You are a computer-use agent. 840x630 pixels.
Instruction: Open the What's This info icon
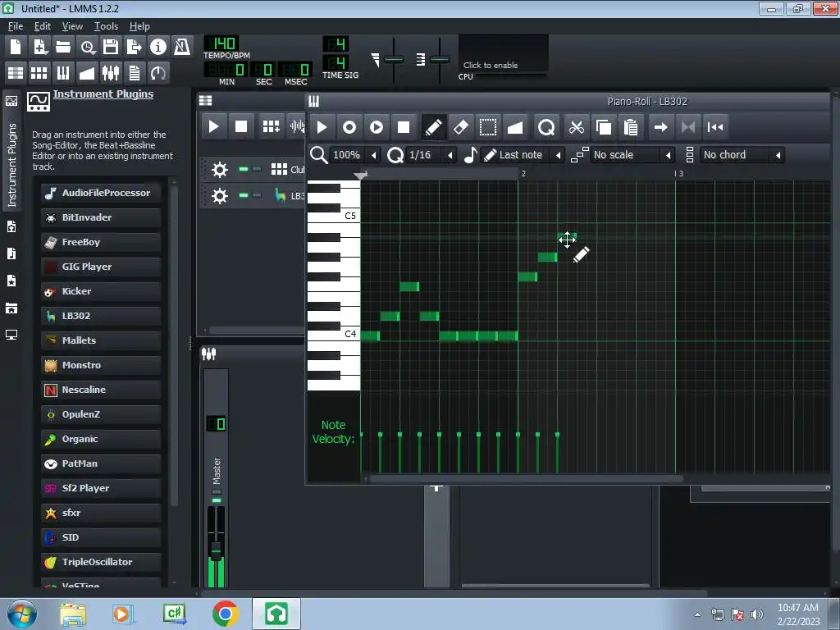coord(158,47)
